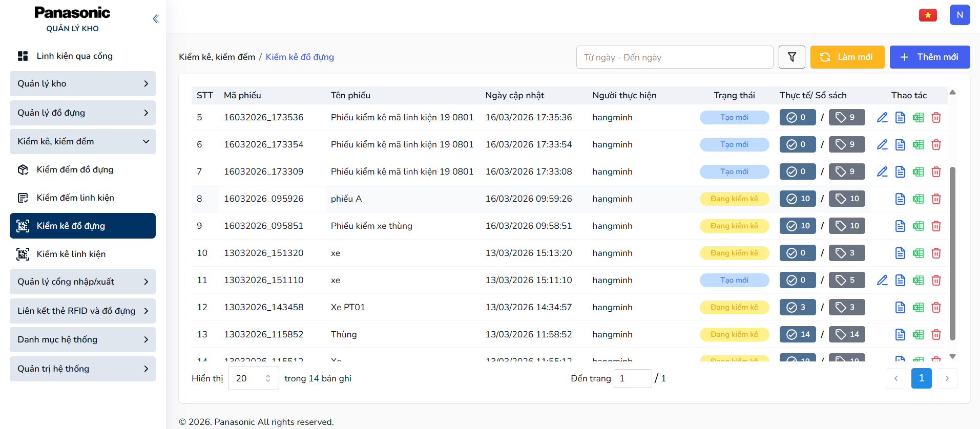Click the table vertical scrollbar thumb

coord(952,253)
